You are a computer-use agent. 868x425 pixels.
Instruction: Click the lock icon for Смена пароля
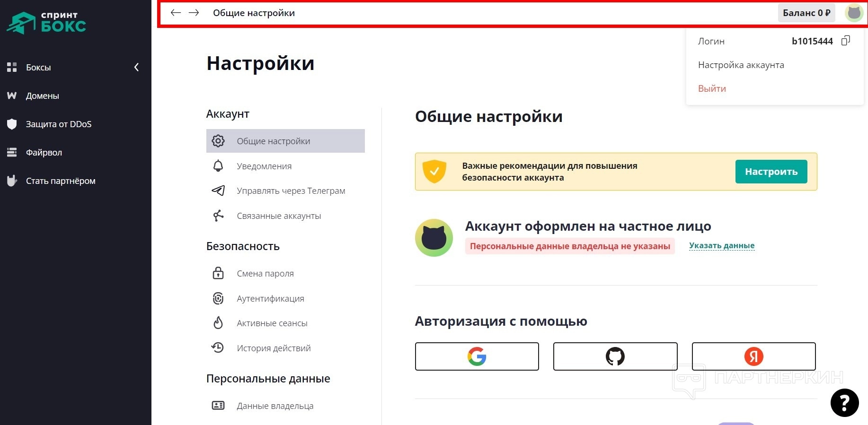[x=218, y=273]
